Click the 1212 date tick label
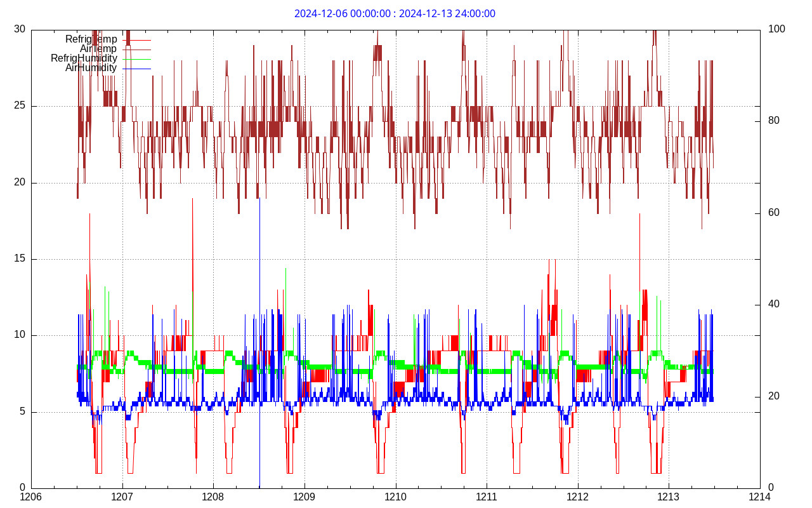Screen dimensions: 812x508 [577, 497]
